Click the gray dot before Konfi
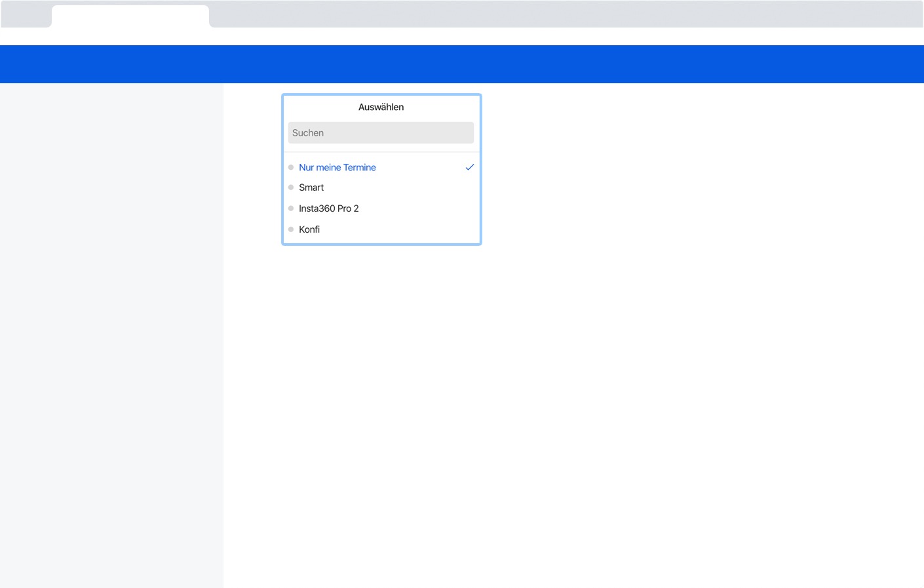 [291, 229]
